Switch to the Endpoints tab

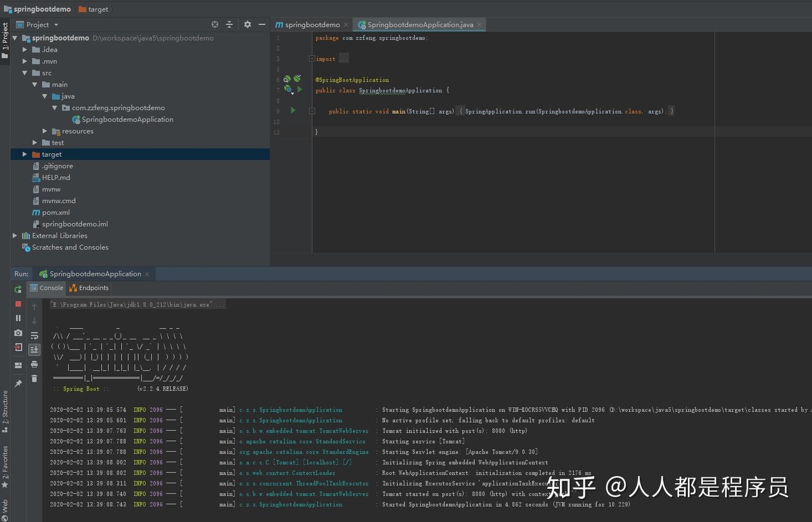(x=89, y=288)
